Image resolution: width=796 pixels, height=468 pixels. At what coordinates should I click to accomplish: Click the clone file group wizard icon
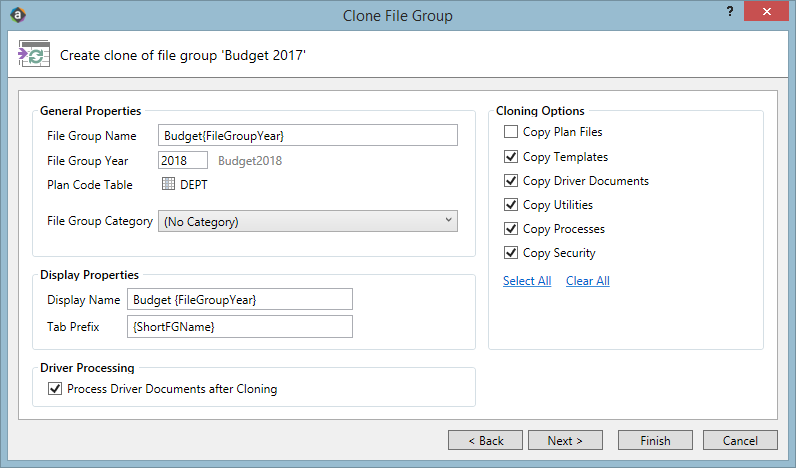click(x=34, y=54)
